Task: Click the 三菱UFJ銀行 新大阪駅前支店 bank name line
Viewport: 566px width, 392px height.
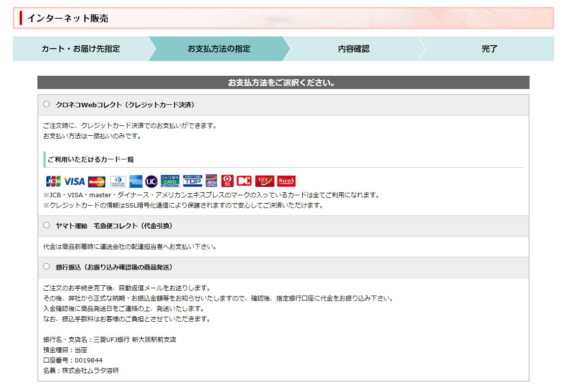Action: 109,340
